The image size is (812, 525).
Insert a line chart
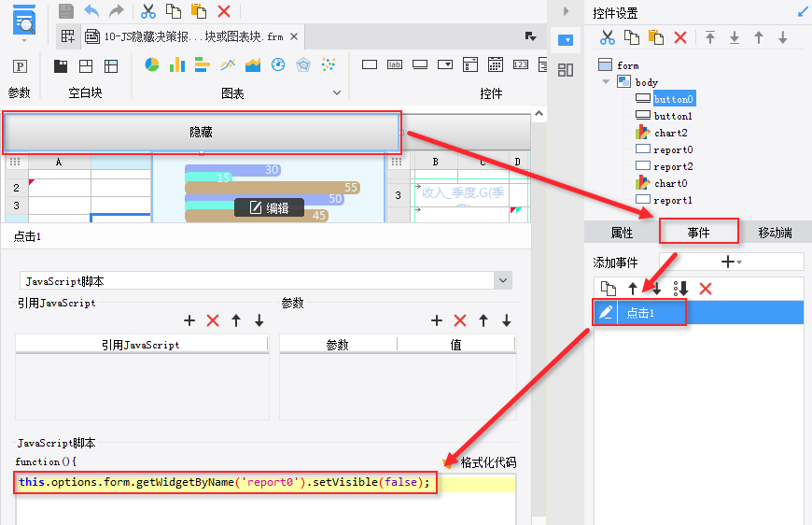tap(228, 64)
